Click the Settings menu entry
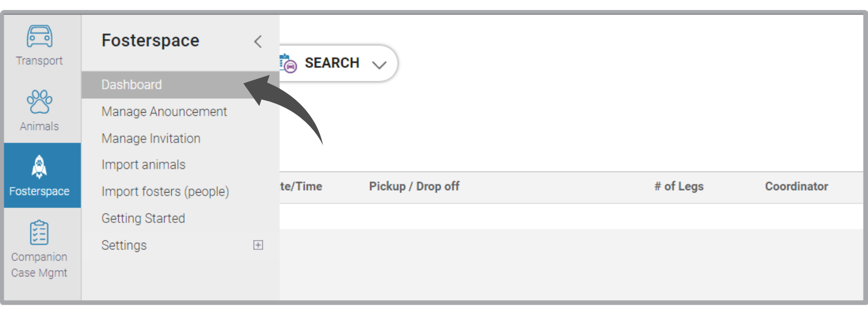This screenshot has height=313, width=868. click(x=124, y=246)
